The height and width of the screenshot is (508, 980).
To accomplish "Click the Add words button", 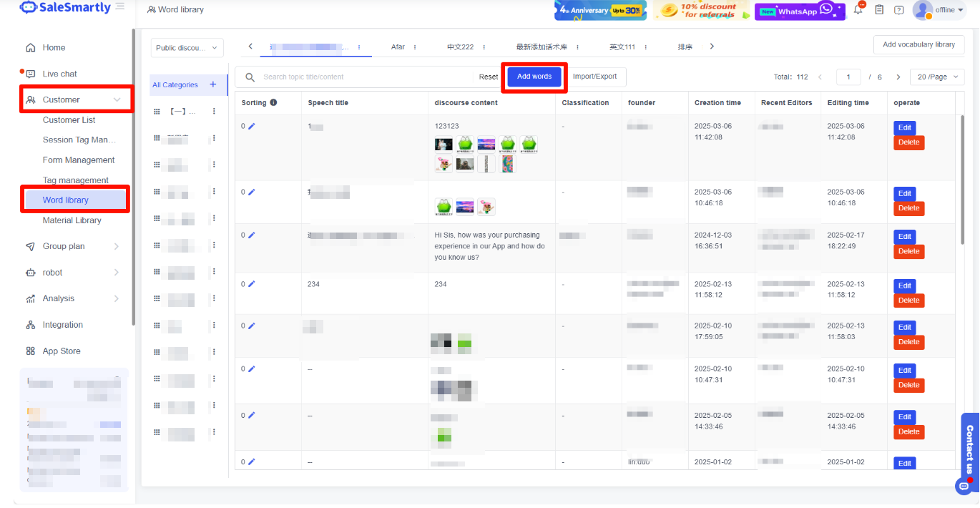I will [x=534, y=77].
